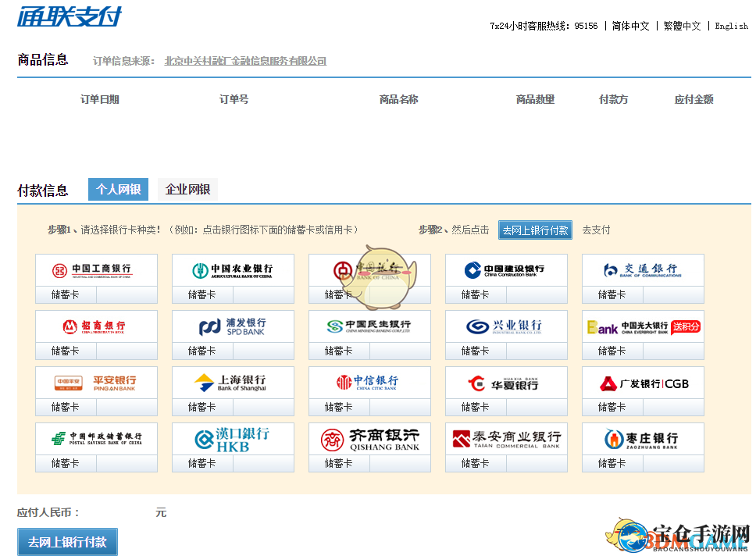Image resolution: width=756 pixels, height=556 pixels.
Task: Select the 汉口银行 HKB logo
Action: point(233,439)
